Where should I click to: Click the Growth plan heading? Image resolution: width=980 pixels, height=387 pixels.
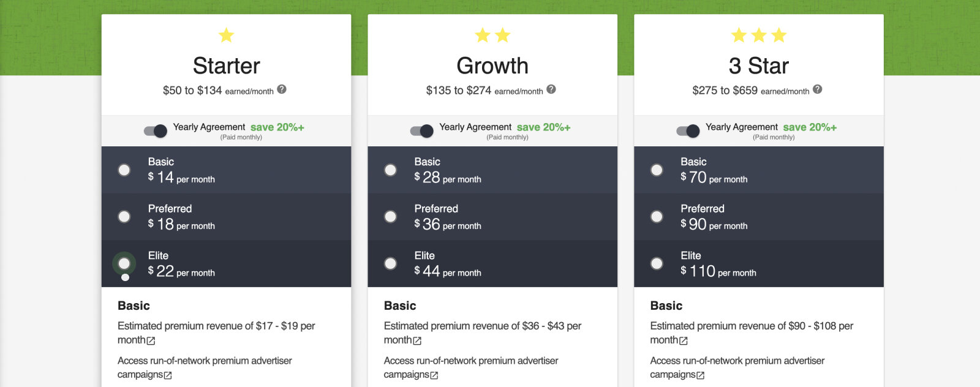click(492, 66)
